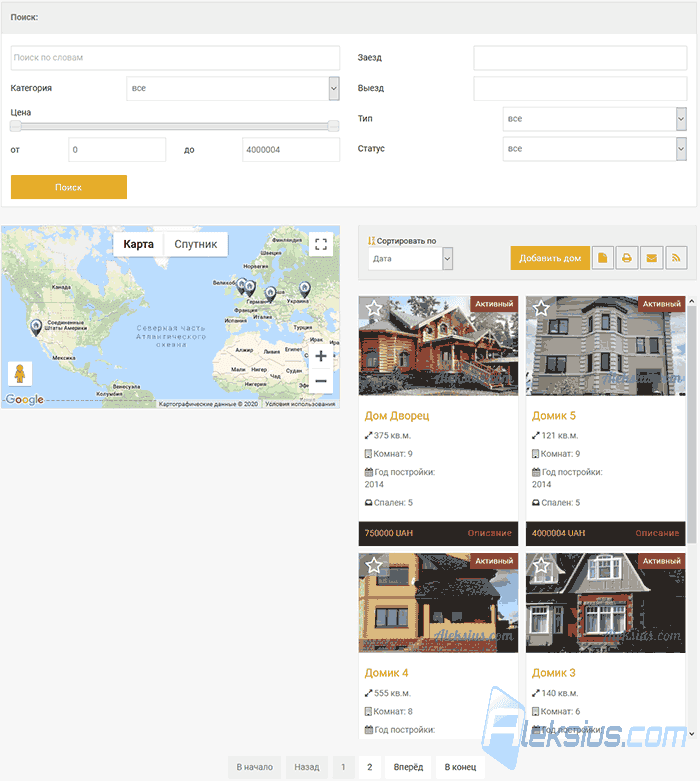Toggle favorite star on Домик 5
The width and height of the screenshot is (700, 781).
coord(541,308)
